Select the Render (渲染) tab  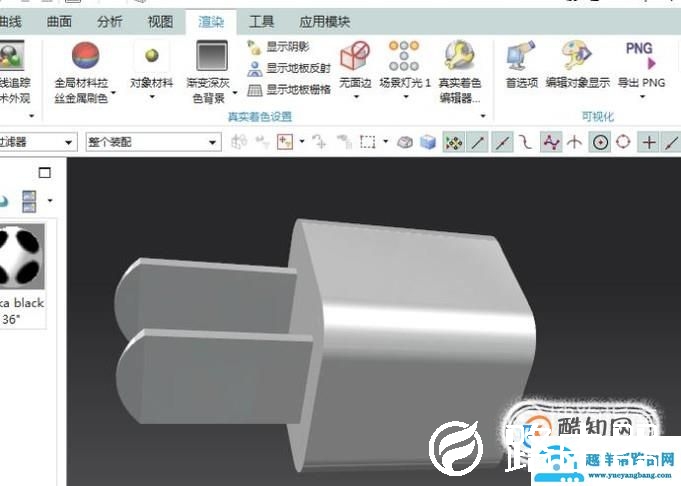point(211,22)
